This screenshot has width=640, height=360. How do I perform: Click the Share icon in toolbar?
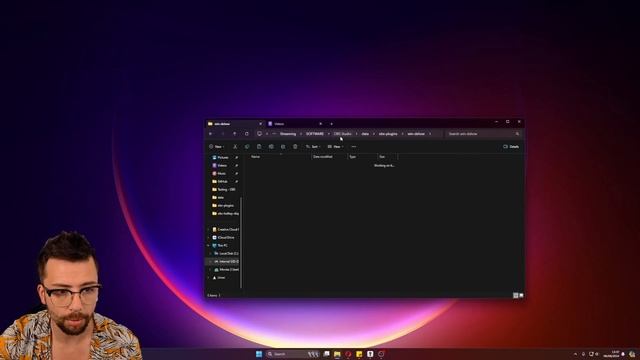[283, 147]
